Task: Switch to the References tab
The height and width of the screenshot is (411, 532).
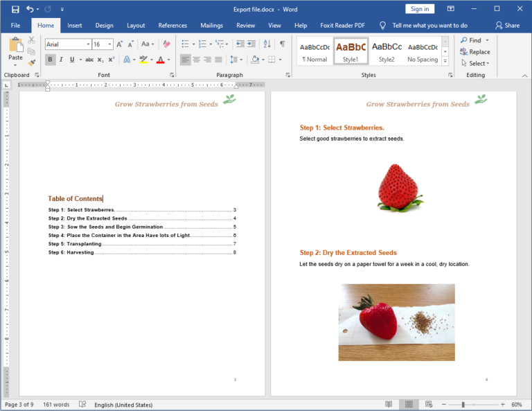Action: click(172, 26)
